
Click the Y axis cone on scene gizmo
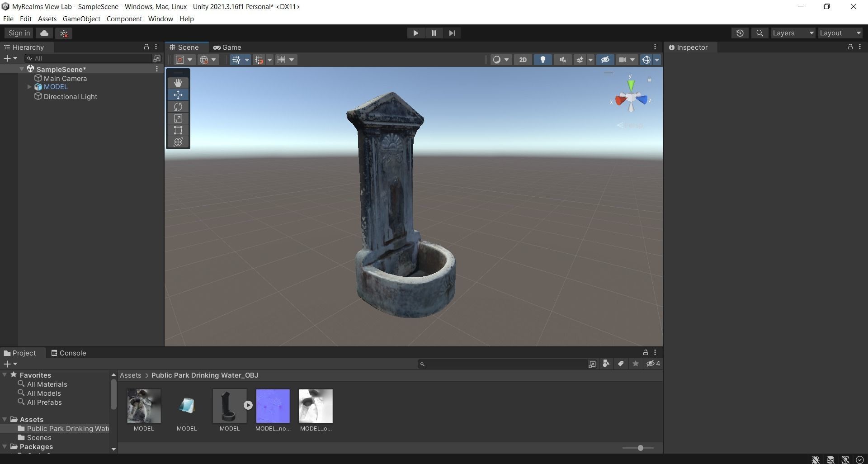point(631,85)
